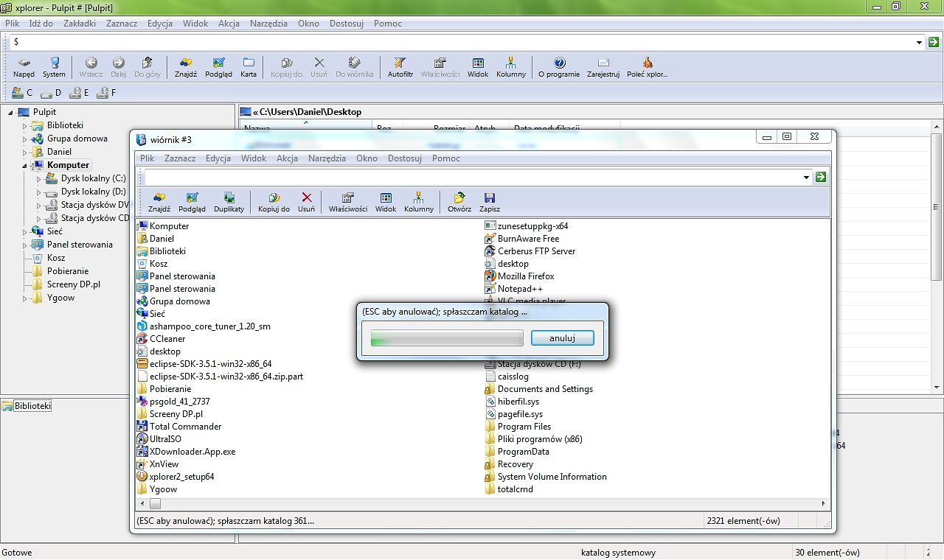Screen dimensions: 944x560
Task: Open Akcja menu in wiórnik #3
Action: pyautogui.click(x=287, y=158)
